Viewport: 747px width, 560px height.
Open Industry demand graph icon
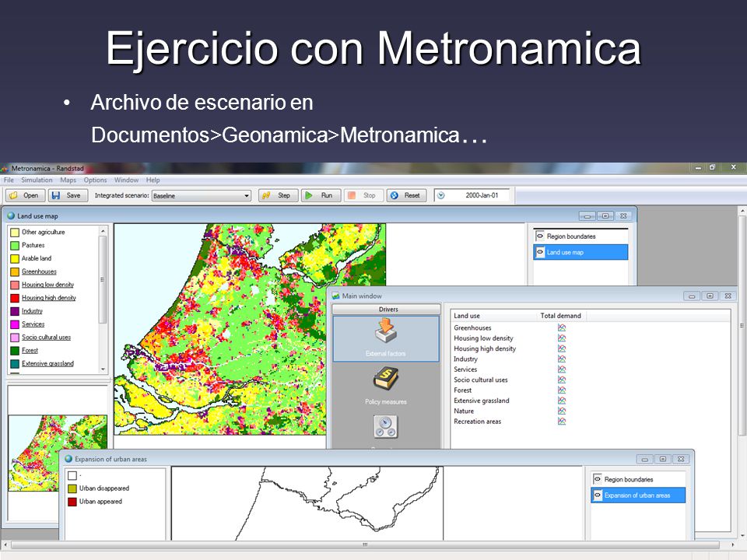point(562,359)
